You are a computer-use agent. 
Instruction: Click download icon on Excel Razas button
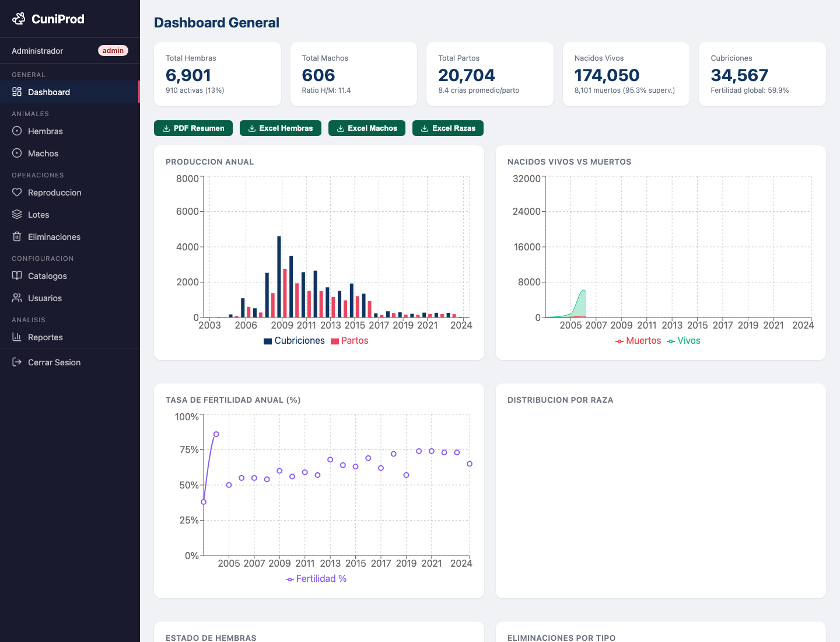425,128
